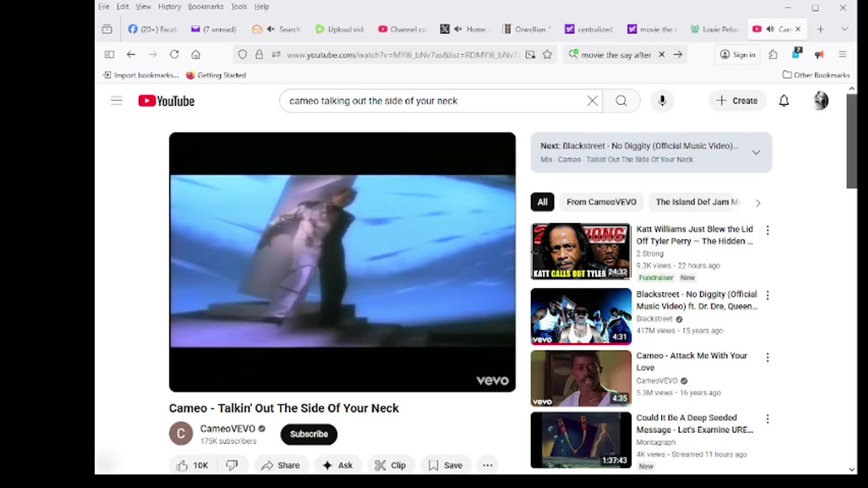Screen dimensions: 868x488
Task: Click the Clip button
Action: pyautogui.click(x=391, y=465)
